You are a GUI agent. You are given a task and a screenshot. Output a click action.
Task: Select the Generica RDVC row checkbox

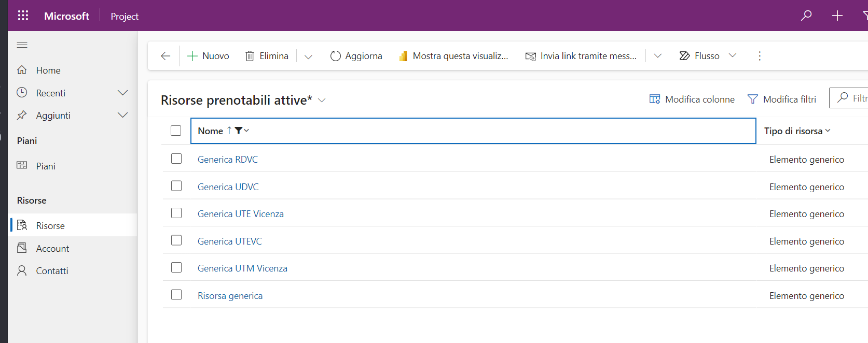click(176, 159)
